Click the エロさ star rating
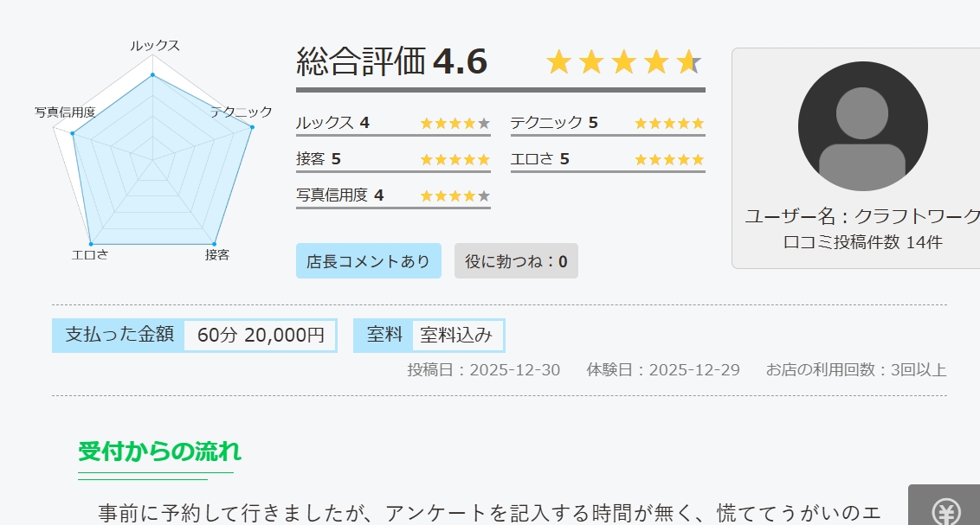Screen dimensions: 980x525 [x=669, y=159]
